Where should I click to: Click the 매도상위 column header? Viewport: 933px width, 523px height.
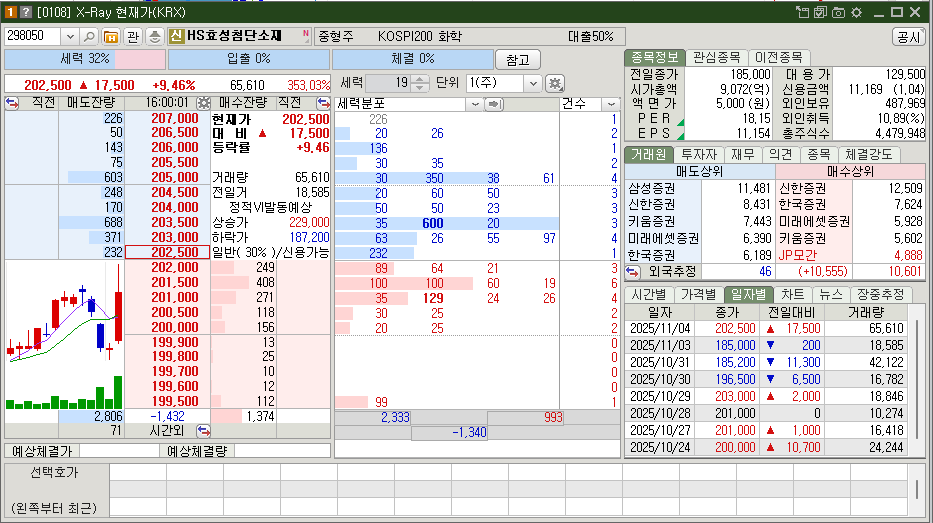700,171
